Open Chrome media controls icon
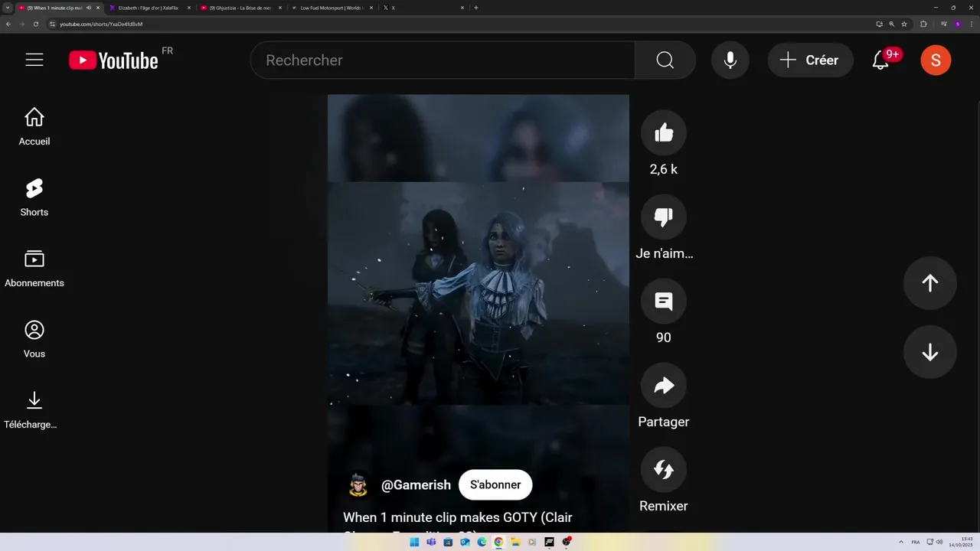The image size is (980, 551). 944,24
